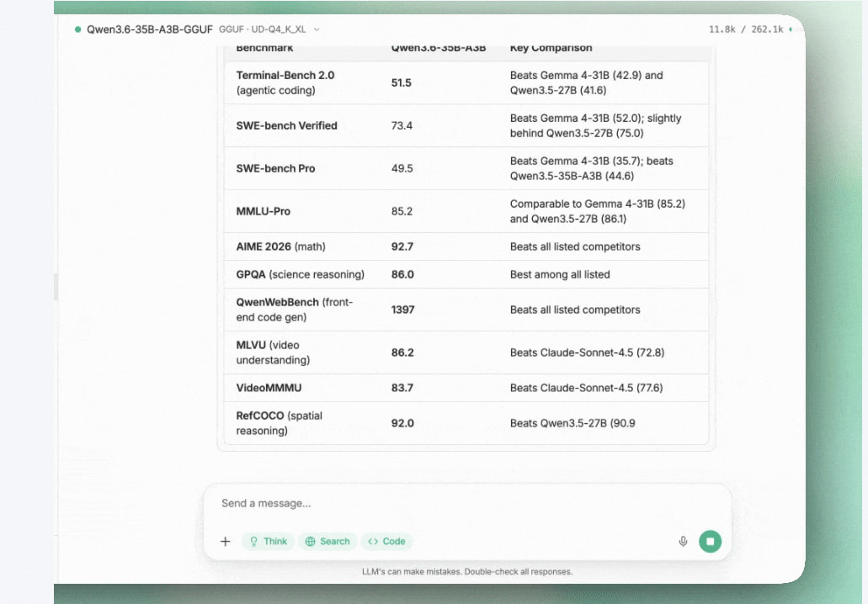Click the LLM's can make mistakes disclaimer
The width and height of the screenshot is (868, 604).
pyautogui.click(x=466, y=572)
